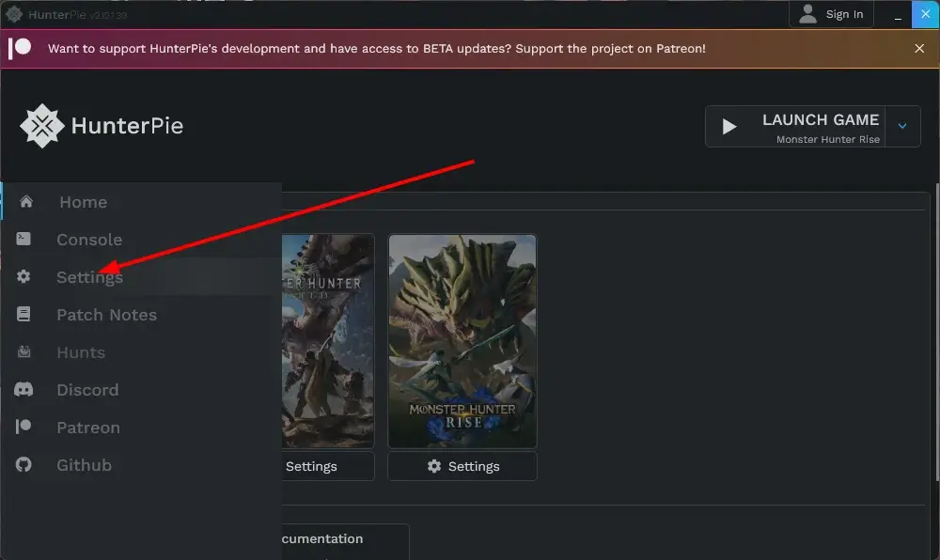The width and height of the screenshot is (940, 560).
Task: Click the Settings gear icon in sidebar
Action: 23,276
